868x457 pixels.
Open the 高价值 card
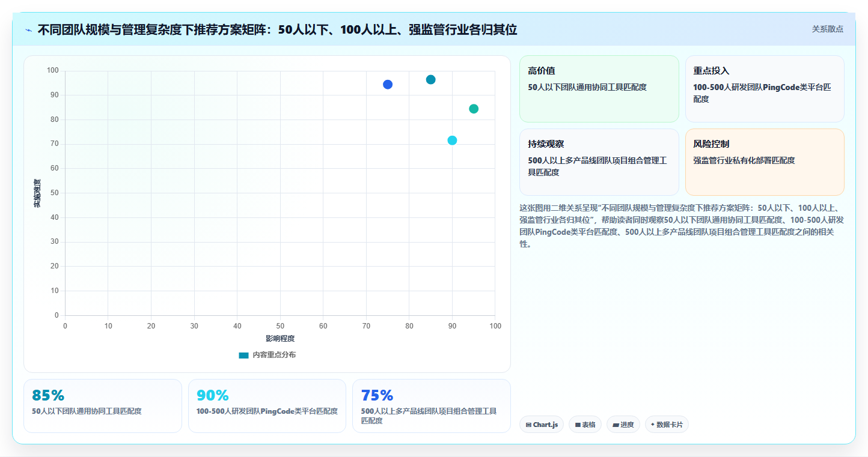[x=599, y=89]
